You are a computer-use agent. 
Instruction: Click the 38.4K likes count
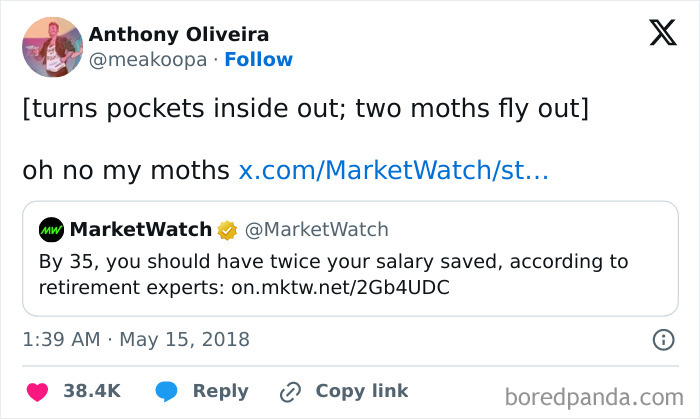click(92, 391)
